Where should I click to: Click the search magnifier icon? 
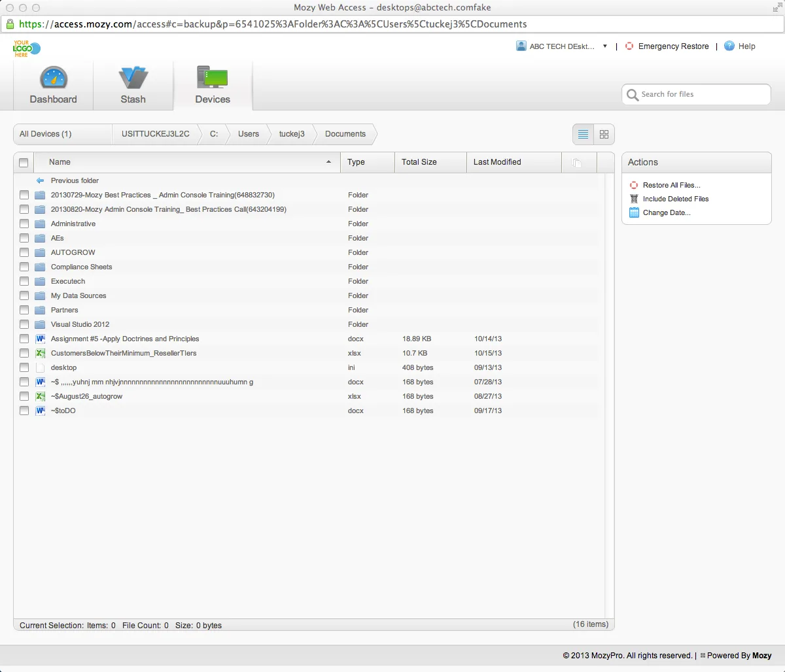633,95
